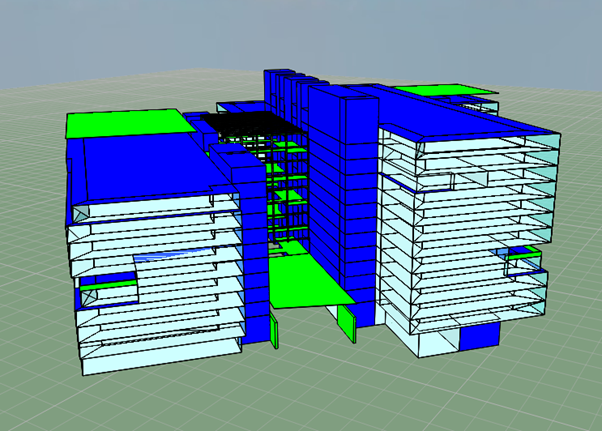602x431 pixels.
Task: Select the black grid canopy over the atrium
Action: pyautogui.click(x=250, y=123)
